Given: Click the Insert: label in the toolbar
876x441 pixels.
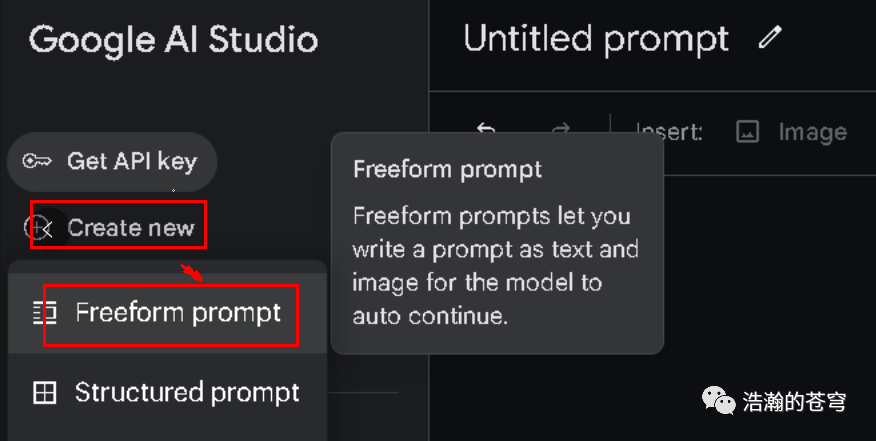Looking at the screenshot, I should point(669,132).
